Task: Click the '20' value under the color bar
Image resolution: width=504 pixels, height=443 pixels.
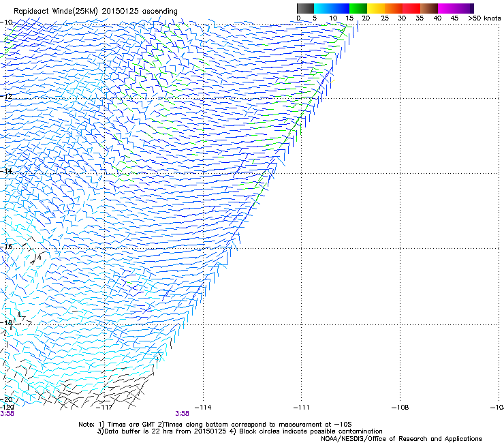Action: click(x=366, y=18)
